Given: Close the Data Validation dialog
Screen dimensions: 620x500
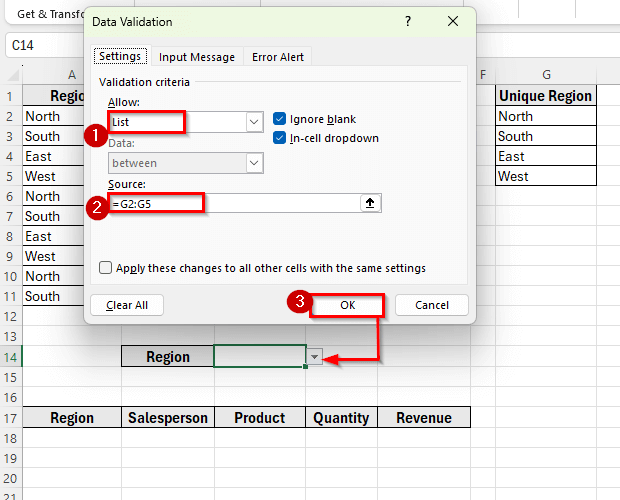Looking at the screenshot, I should [453, 21].
